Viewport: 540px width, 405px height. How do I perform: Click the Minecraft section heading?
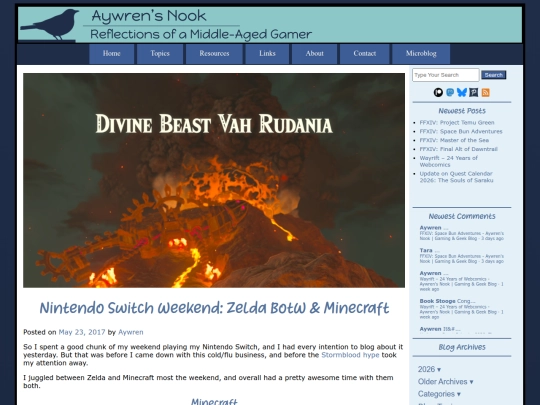point(214,401)
